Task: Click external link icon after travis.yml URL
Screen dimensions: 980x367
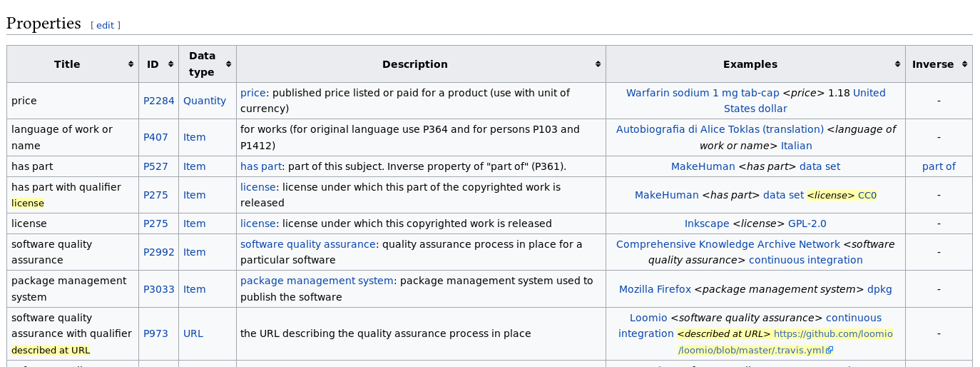Action: (830, 351)
